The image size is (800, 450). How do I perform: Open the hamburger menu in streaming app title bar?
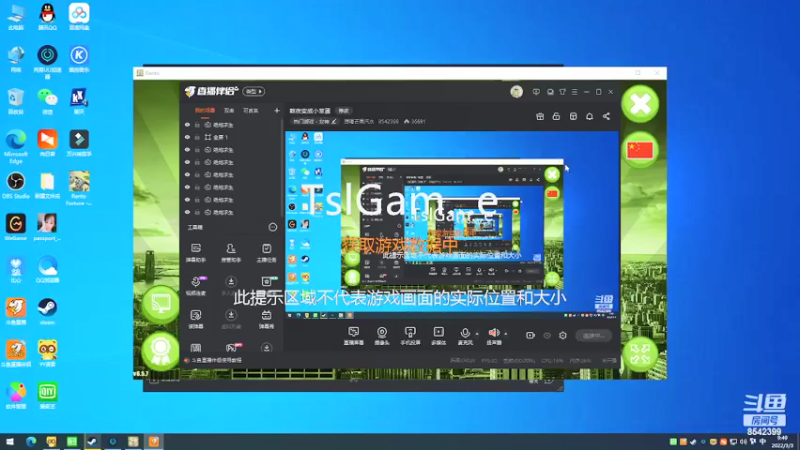(574, 92)
